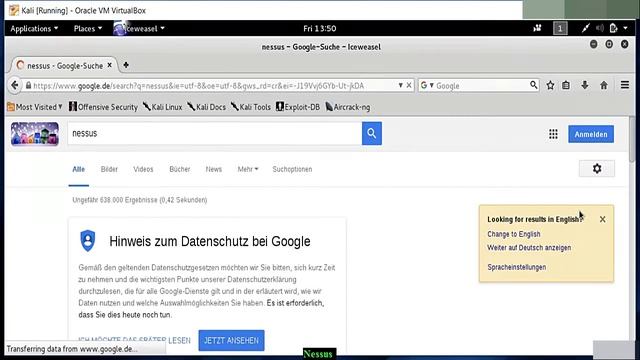The height and width of the screenshot is (360, 640).
Task: Open Kali Tools bookmark
Action: [x=251, y=107]
